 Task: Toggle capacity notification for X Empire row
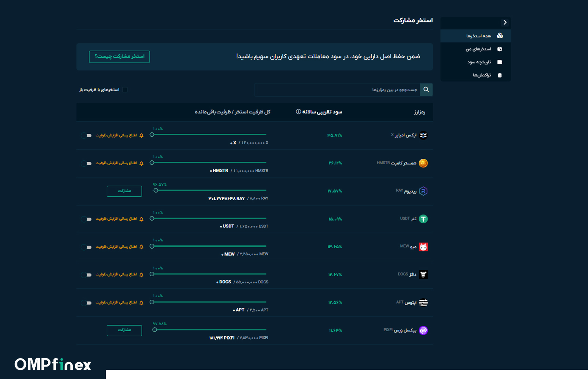(86, 135)
